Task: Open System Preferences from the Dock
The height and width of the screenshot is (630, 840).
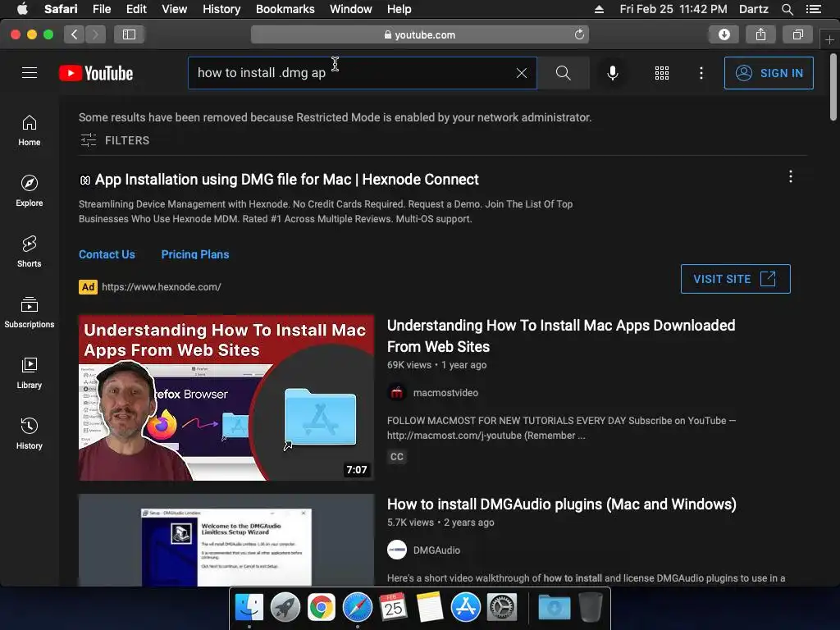Action: click(502, 607)
